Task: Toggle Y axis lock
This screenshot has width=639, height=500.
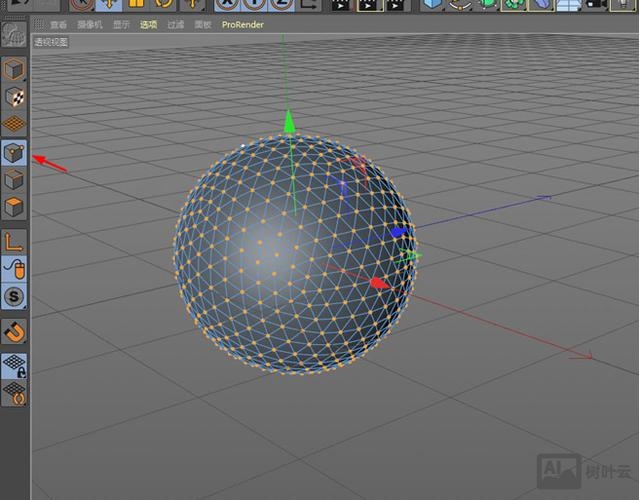Action: click(x=254, y=4)
